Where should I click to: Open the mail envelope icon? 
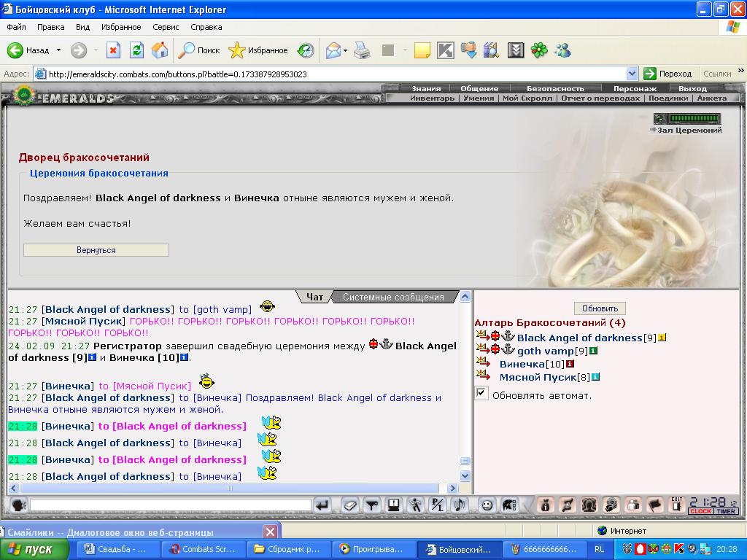click(x=333, y=50)
